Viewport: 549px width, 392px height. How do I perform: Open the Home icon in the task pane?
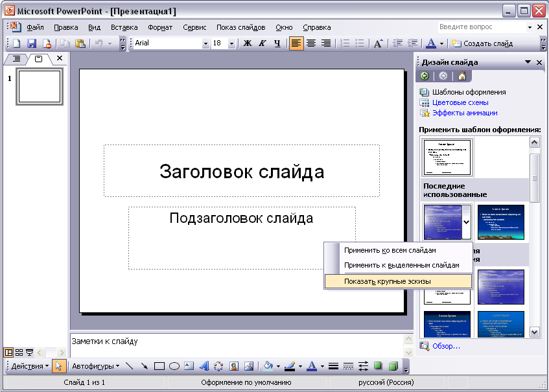(461, 76)
